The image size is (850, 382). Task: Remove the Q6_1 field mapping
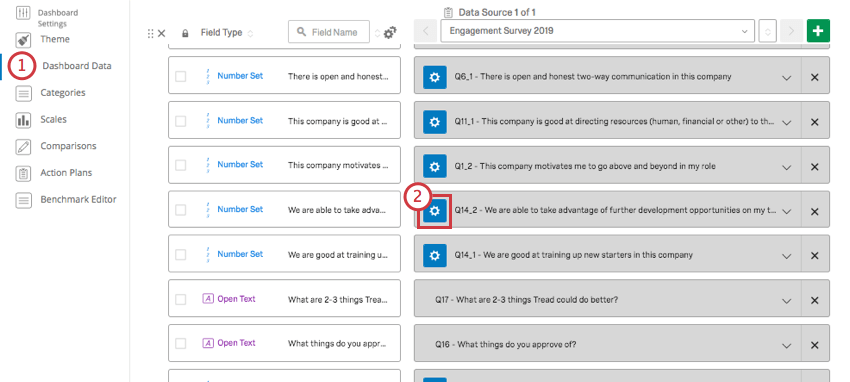(814, 77)
